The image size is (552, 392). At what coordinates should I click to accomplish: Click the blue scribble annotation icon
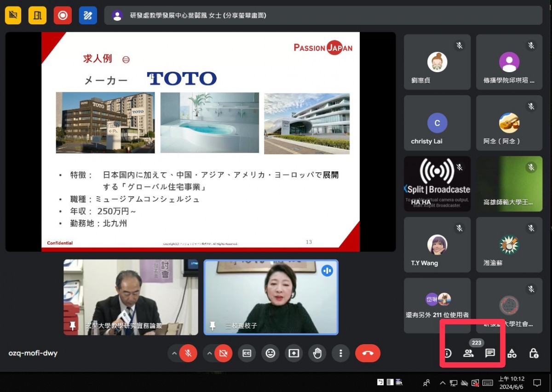click(87, 15)
